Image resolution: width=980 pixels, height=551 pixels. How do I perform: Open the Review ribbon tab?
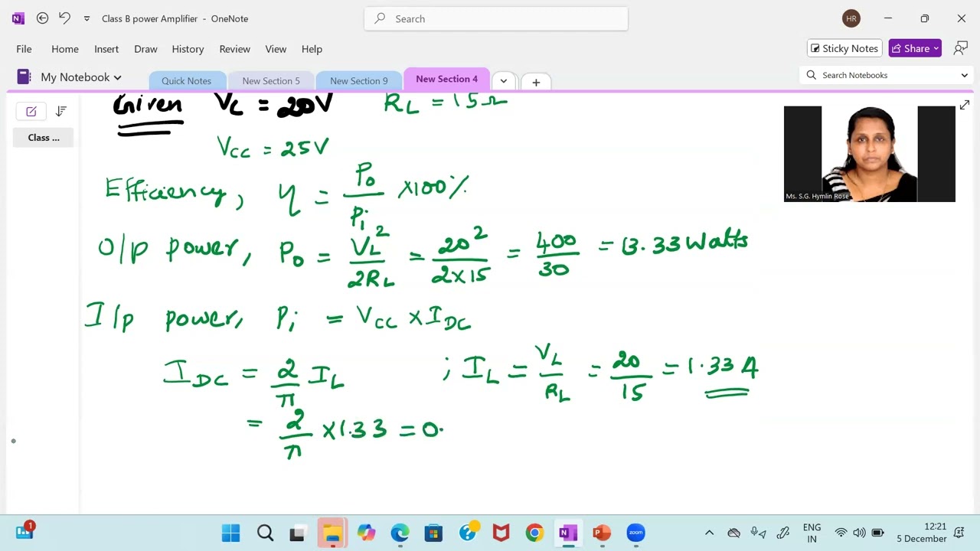pos(234,49)
